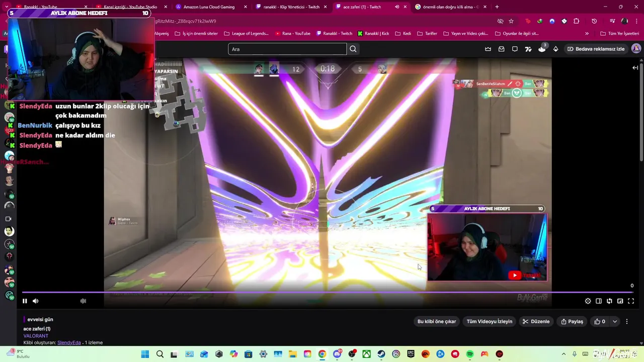This screenshot has width=644, height=362.
Task: Click the 'Paylaş' share button
Action: (x=572, y=321)
